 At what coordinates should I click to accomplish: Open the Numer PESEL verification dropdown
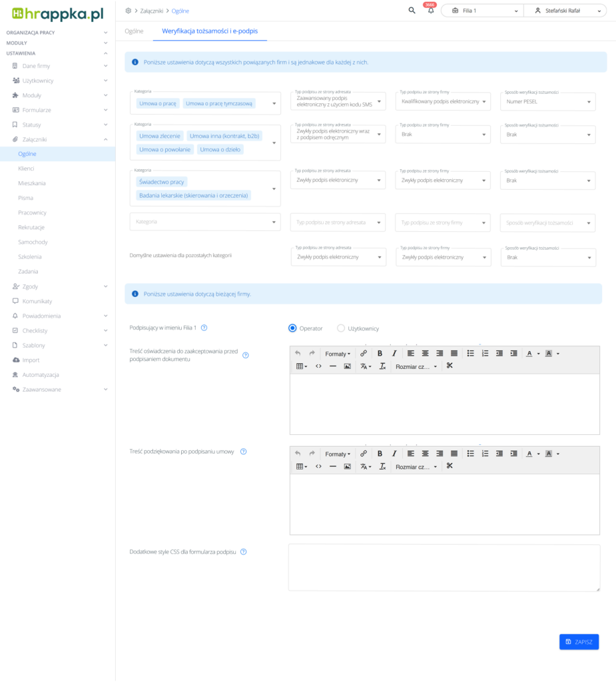click(x=547, y=102)
